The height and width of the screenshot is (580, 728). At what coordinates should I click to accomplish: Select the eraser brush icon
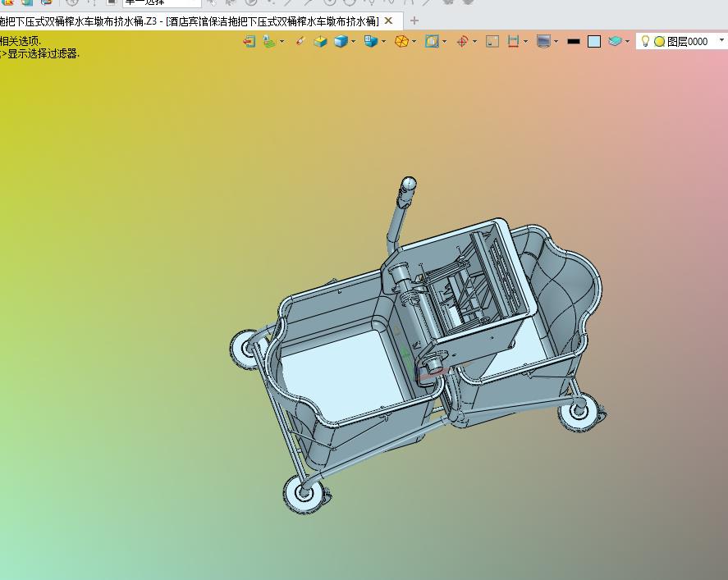pos(300,41)
